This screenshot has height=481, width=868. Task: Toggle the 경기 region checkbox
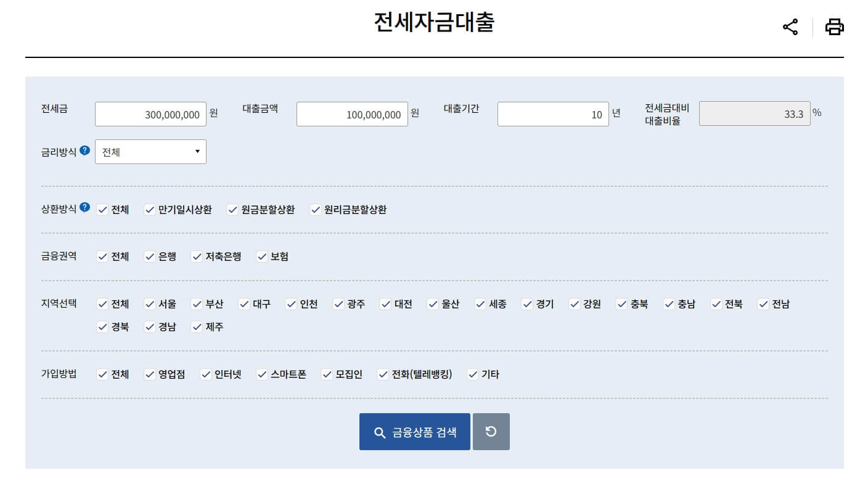point(527,304)
